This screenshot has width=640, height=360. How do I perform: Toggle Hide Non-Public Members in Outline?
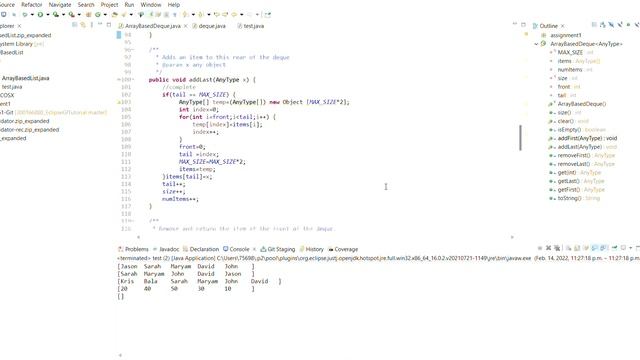pos(628,25)
